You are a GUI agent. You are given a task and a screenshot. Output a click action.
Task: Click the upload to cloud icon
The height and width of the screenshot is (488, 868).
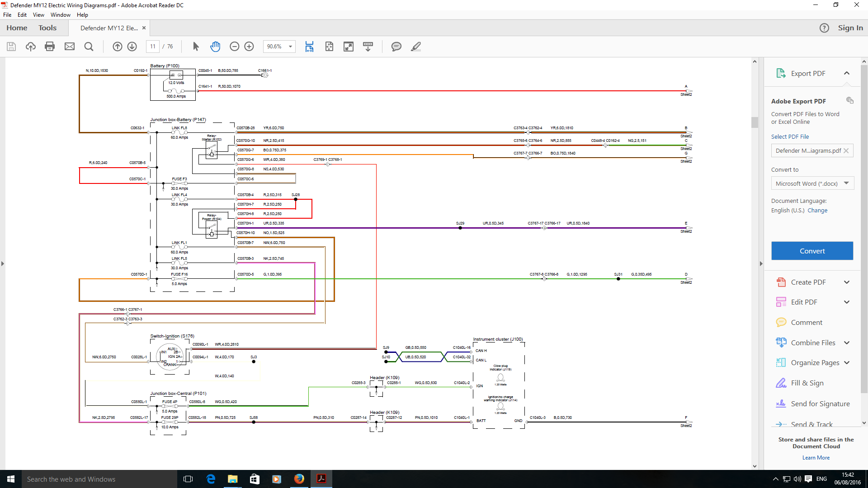30,47
